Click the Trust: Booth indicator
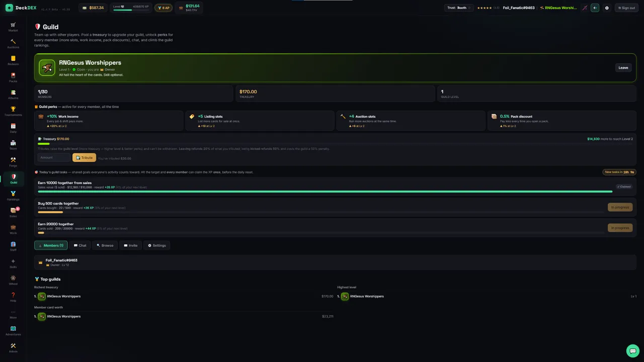 (459, 8)
